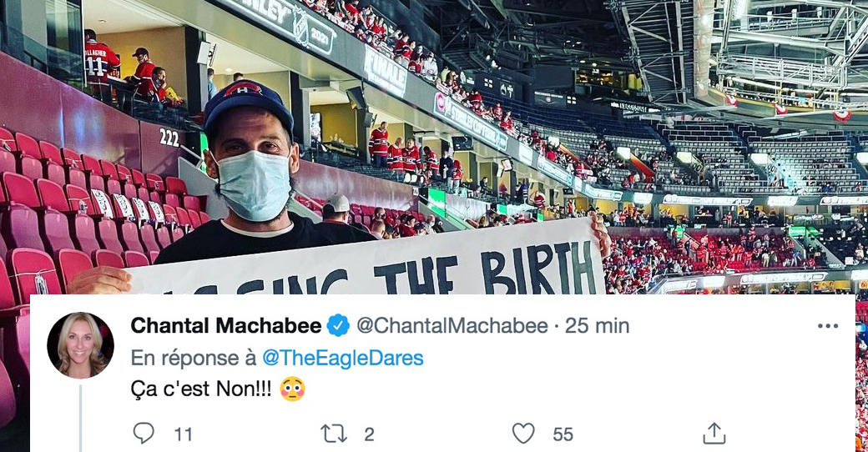The width and height of the screenshot is (868, 452).
Task: Open Chantal Machabee's profile avatar
Action: (x=80, y=345)
